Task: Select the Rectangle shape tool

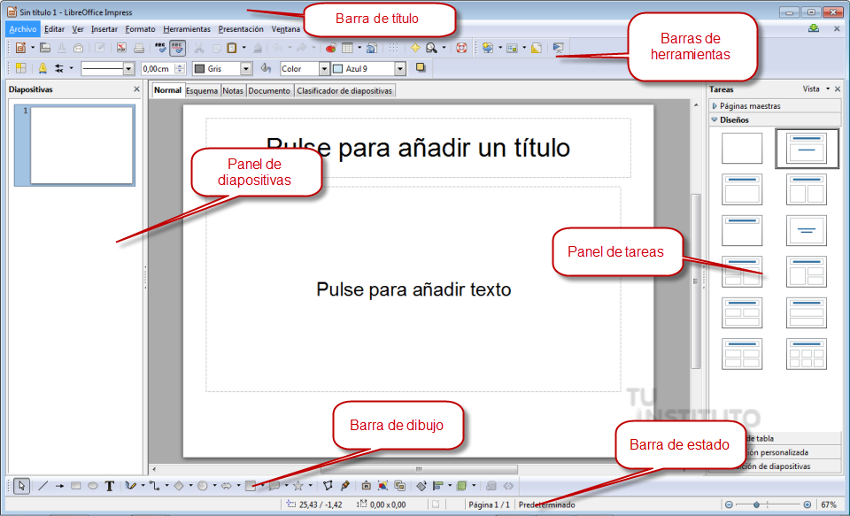Action: pyautogui.click(x=76, y=486)
